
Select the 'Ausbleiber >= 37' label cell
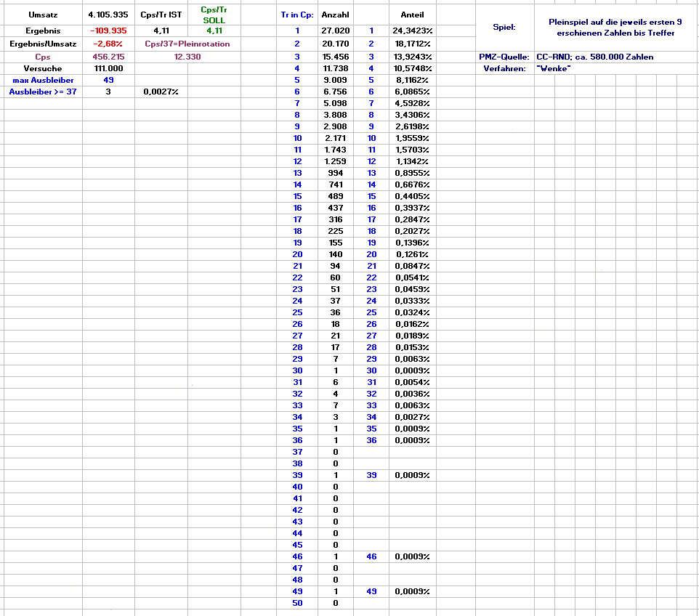tap(43, 92)
